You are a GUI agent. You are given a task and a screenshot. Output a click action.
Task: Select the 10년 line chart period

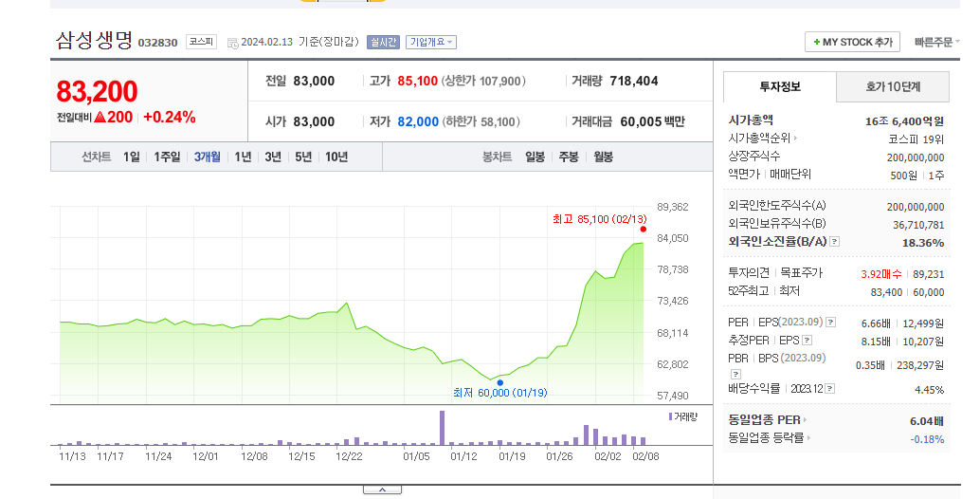tap(336, 157)
